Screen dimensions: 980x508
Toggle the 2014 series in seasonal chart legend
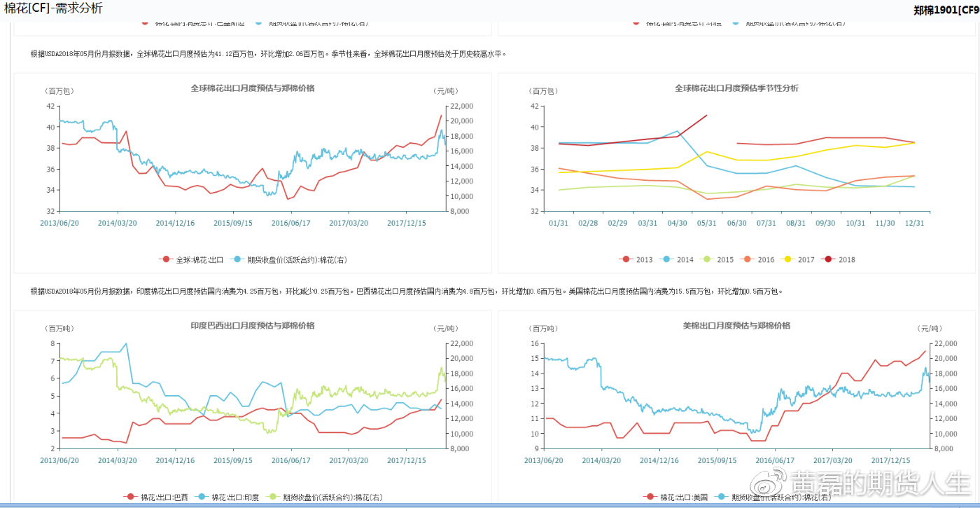(677, 259)
